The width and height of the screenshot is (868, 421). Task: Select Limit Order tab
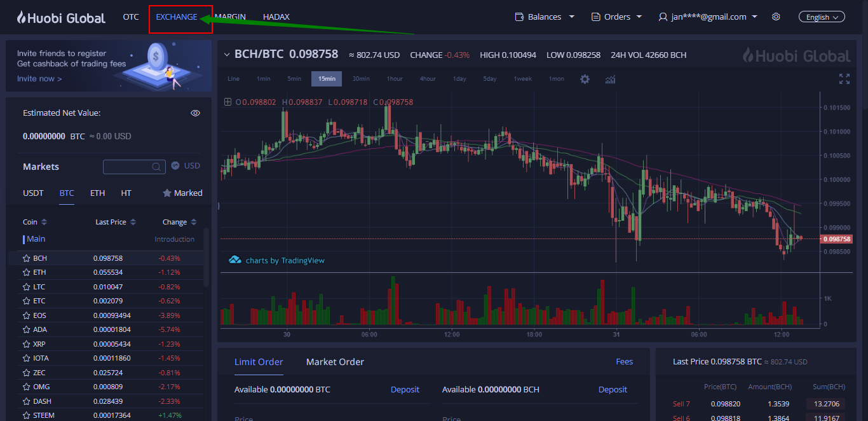pos(259,362)
